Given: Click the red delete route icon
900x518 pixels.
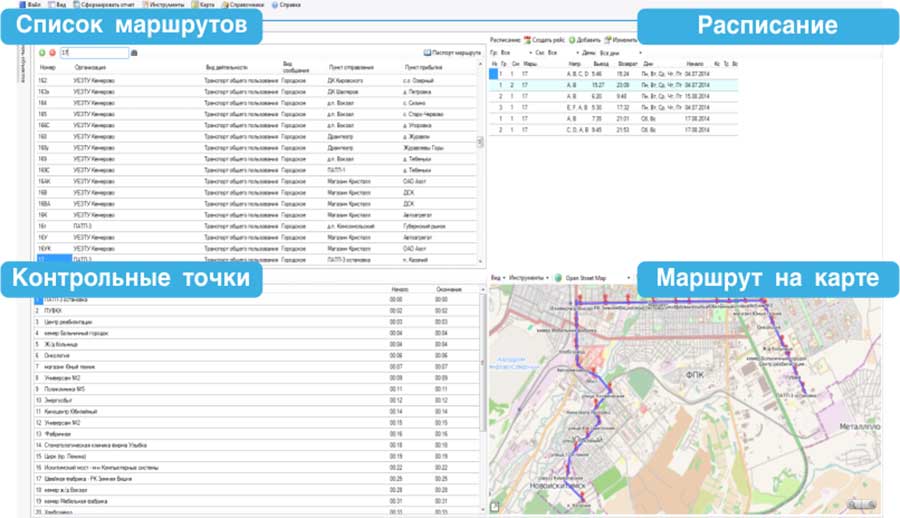Looking at the screenshot, I should [x=52, y=52].
